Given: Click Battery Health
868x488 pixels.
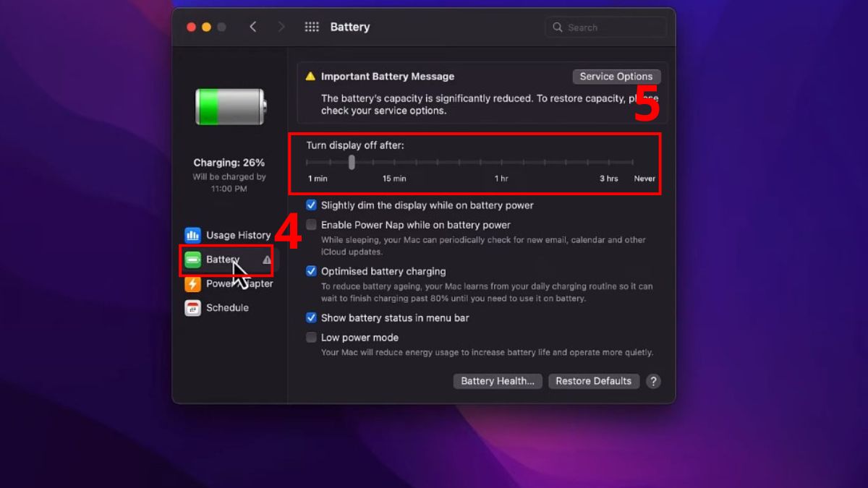Looking at the screenshot, I should tap(498, 381).
